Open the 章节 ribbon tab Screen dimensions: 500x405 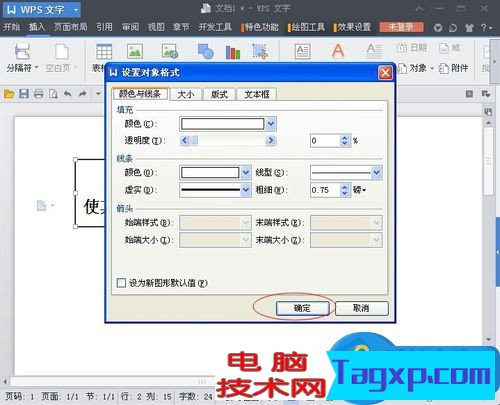pos(181,27)
